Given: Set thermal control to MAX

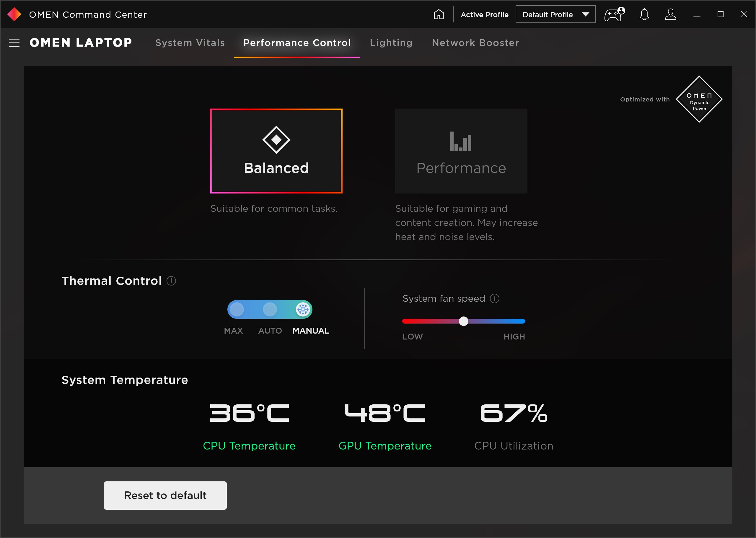Looking at the screenshot, I should tap(237, 309).
